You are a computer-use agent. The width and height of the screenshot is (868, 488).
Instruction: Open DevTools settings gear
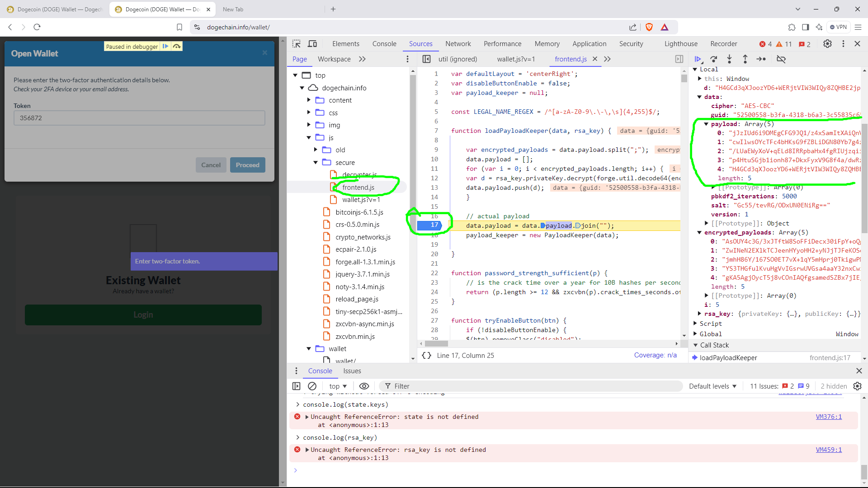827,44
